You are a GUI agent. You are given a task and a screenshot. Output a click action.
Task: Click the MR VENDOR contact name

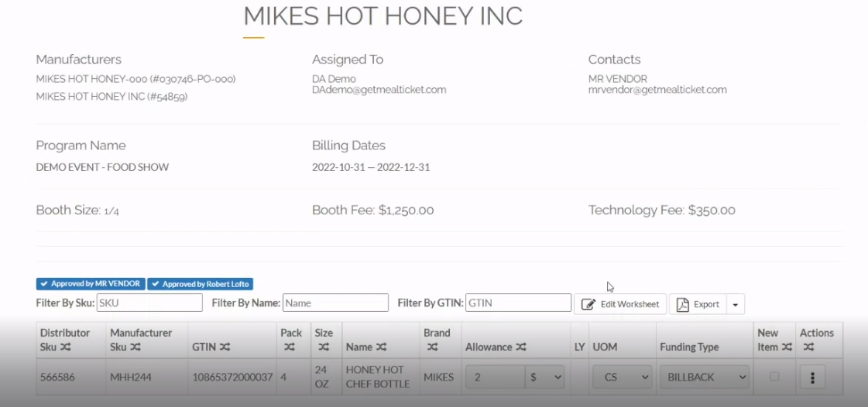618,79
